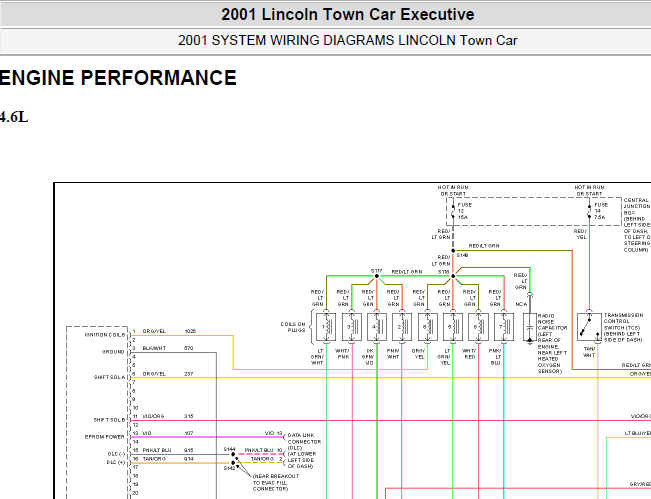
Task: Click the BLK/WHT wire color label
Action: pos(154,348)
